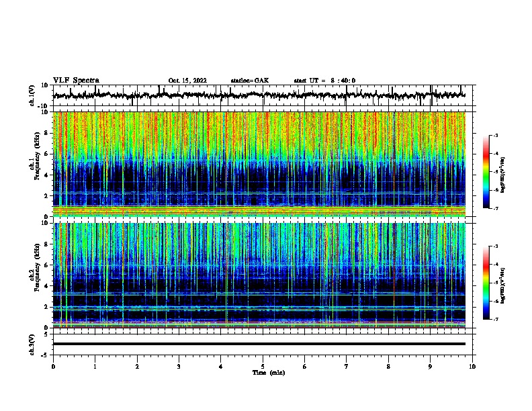Click the '2' kHz tick of ch.1 spectrogram

[46, 196]
